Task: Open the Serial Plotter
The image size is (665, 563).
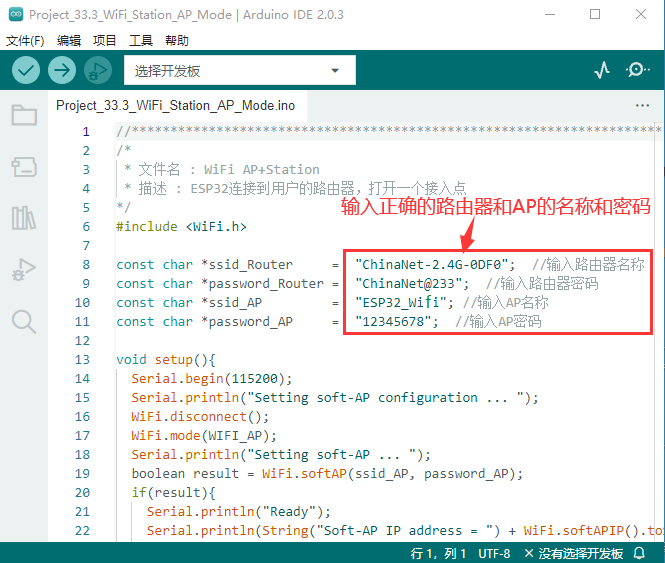Action: (x=602, y=70)
